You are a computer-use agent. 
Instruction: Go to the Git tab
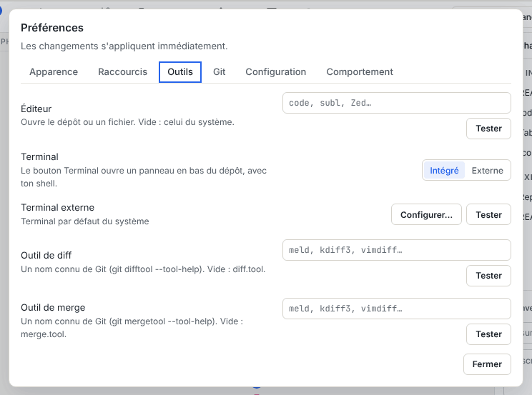[x=220, y=72]
